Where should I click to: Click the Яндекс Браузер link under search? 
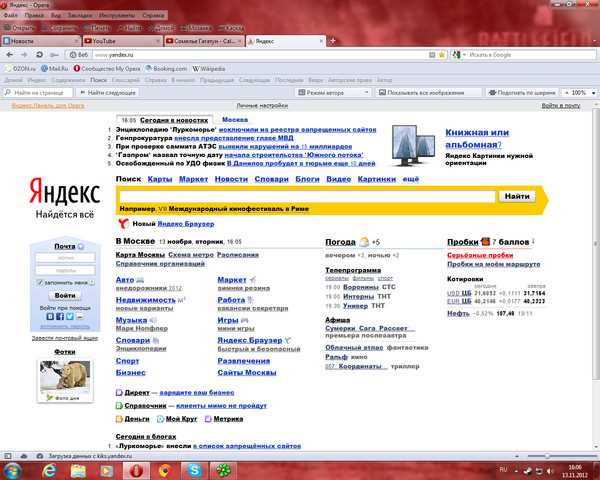tap(186, 224)
